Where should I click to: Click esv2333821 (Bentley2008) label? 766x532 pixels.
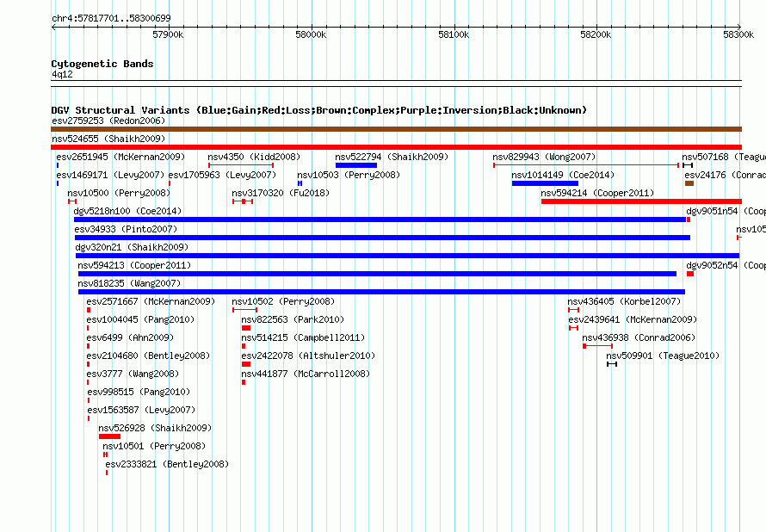click(x=167, y=464)
